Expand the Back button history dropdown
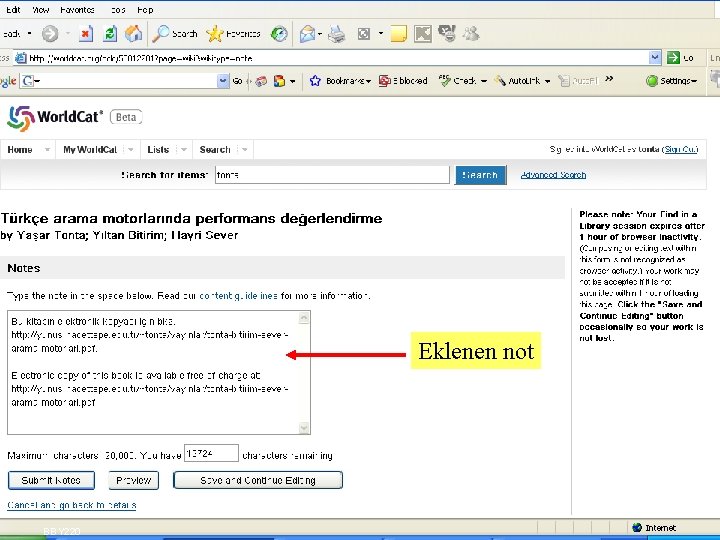This screenshot has width=720, height=540. [x=29, y=34]
